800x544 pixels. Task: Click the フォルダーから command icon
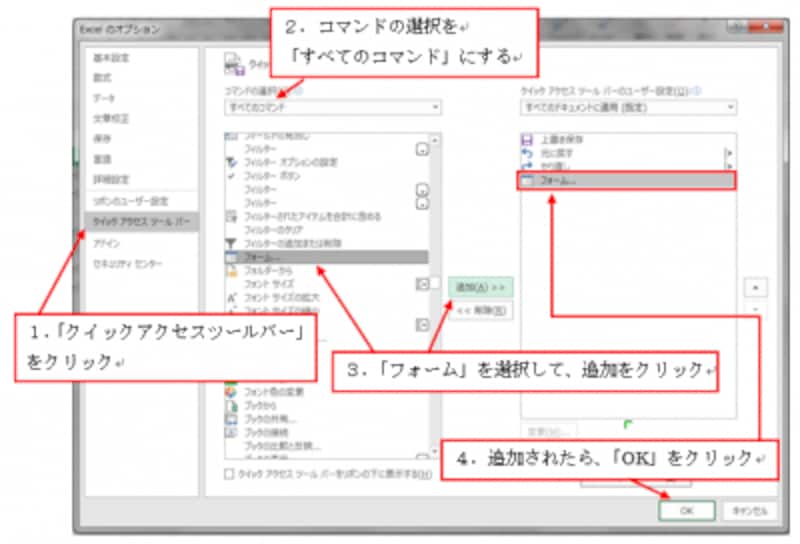point(231,270)
